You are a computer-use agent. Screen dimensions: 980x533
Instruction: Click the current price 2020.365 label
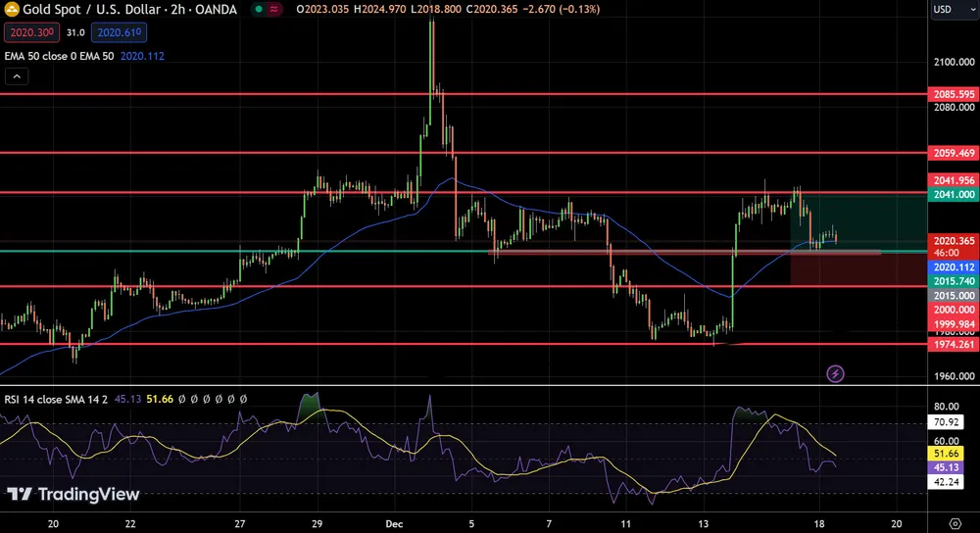tap(953, 240)
